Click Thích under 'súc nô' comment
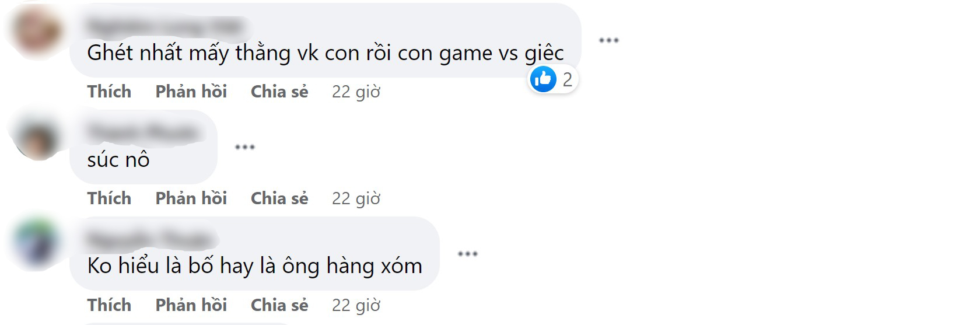 [109, 198]
